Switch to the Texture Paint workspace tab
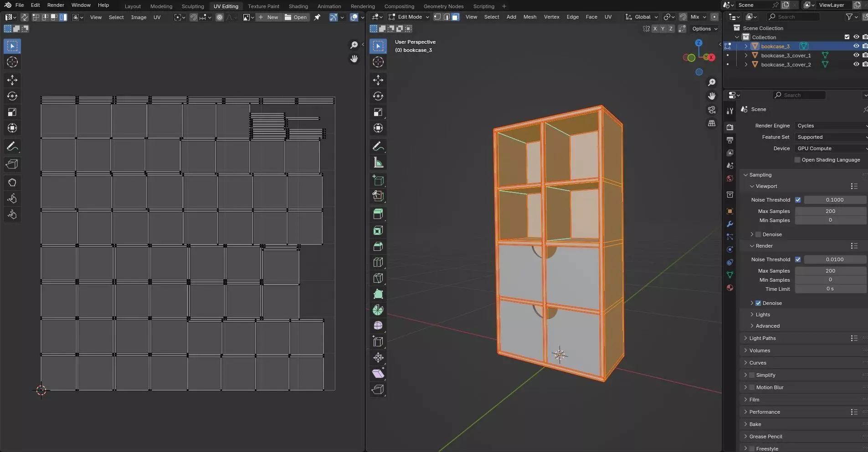 [x=263, y=6]
